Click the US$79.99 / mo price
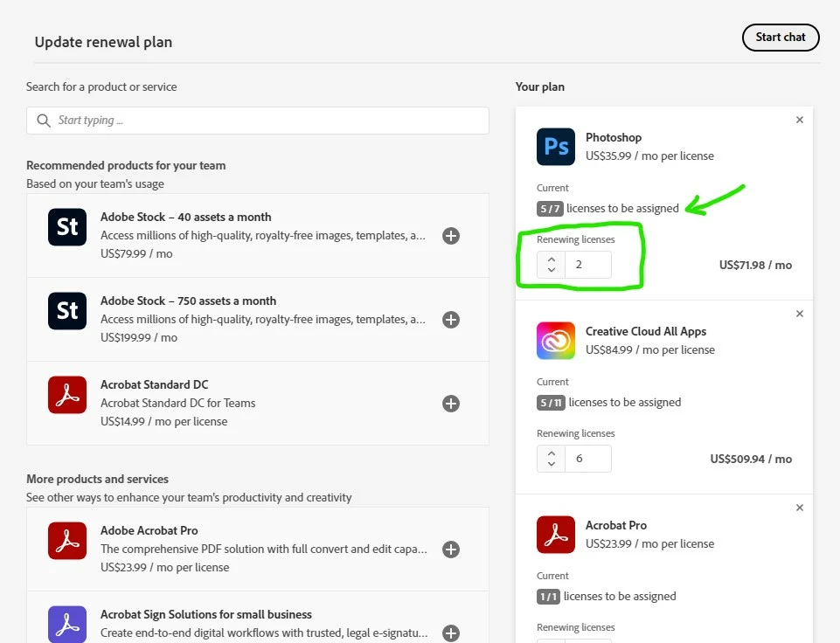The width and height of the screenshot is (840, 643). 136,253
